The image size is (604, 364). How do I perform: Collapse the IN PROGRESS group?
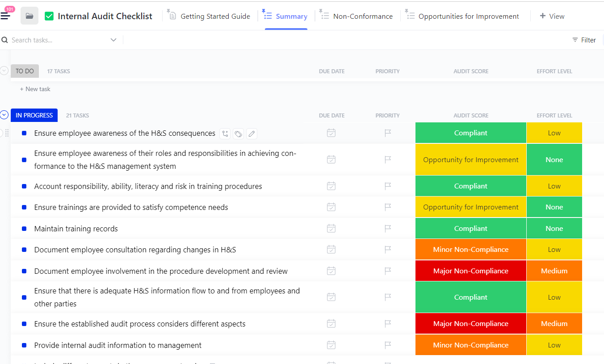click(4, 115)
